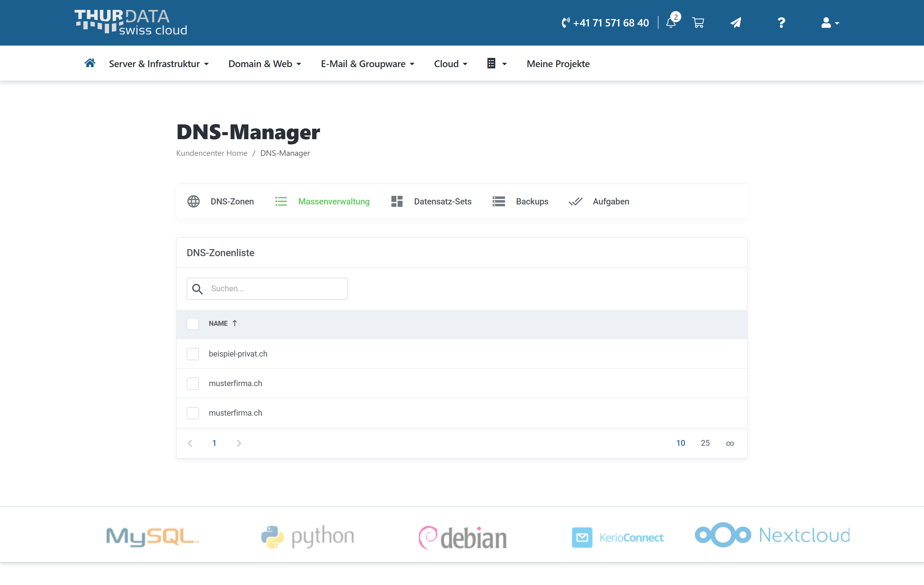Click the globe icon for DNS-Zonen
This screenshot has width=924, height=585.
click(x=193, y=201)
